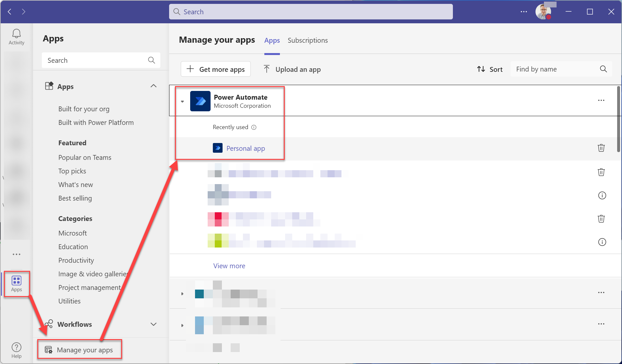This screenshot has width=622, height=364.
Task: Open the ellipsis menu on Power Automate row
Action: click(601, 100)
